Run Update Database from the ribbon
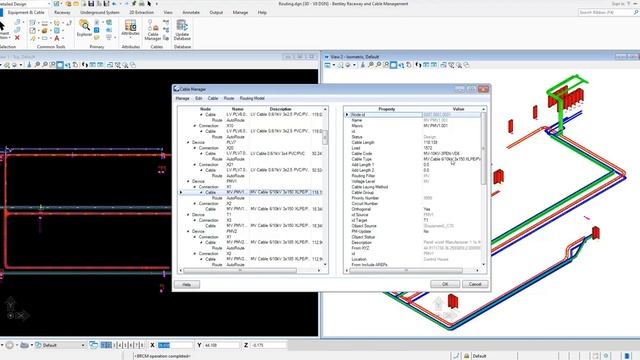 pyautogui.click(x=182, y=30)
